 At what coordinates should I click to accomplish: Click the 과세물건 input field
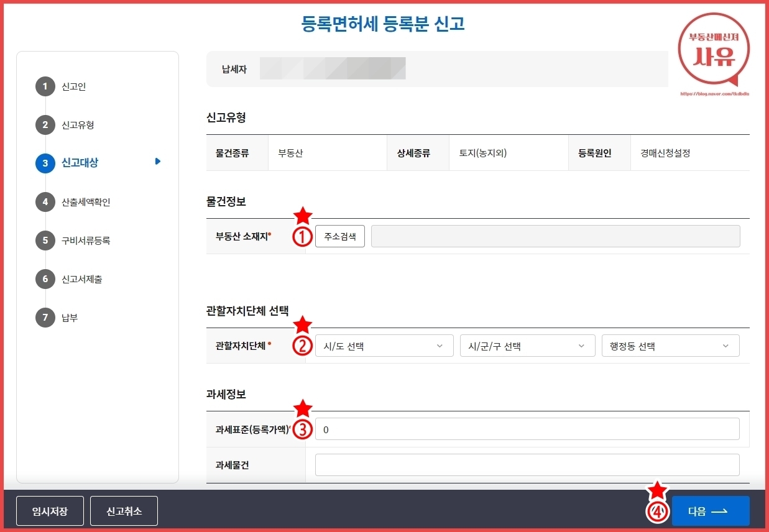[527, 464]
